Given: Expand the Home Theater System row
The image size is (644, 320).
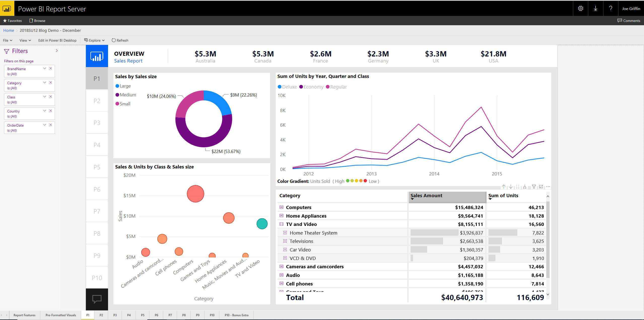Looking at the screenshot, I should tap(285, 232).
